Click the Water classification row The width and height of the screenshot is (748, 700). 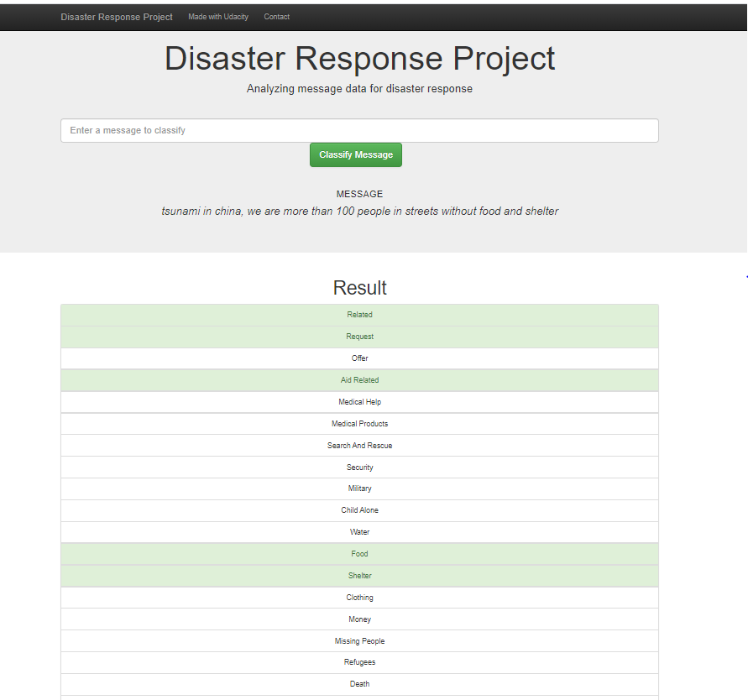click(x=359, y=531)
